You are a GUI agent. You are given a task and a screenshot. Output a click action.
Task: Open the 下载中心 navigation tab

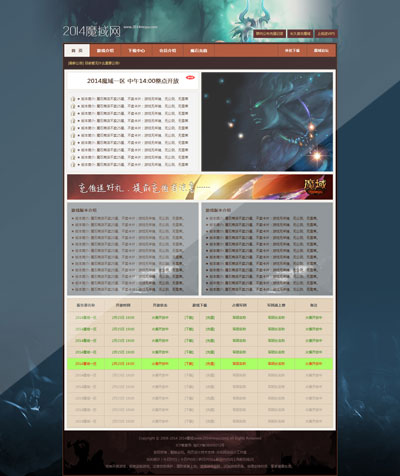[x=137, y=51]
